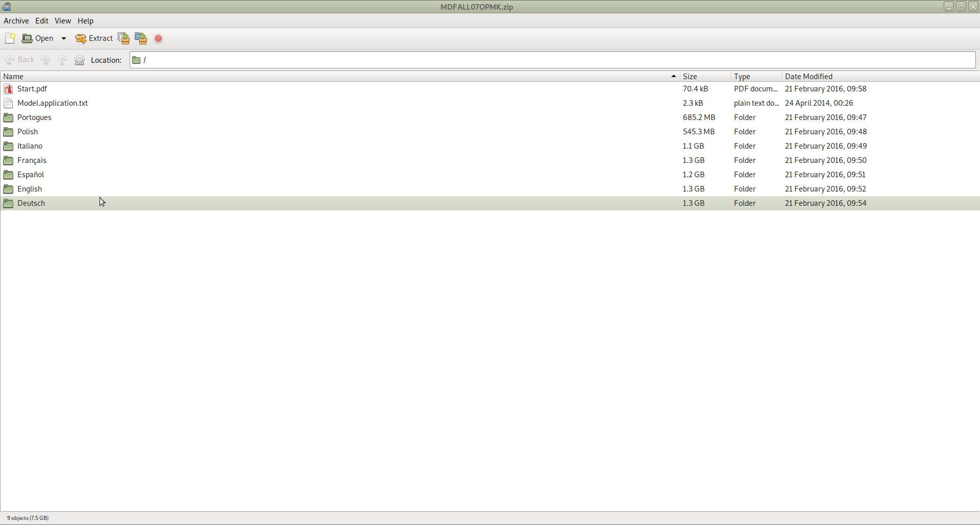Click the Portogues folder name
Screen dimensions: 980x525
pos(34,117)
